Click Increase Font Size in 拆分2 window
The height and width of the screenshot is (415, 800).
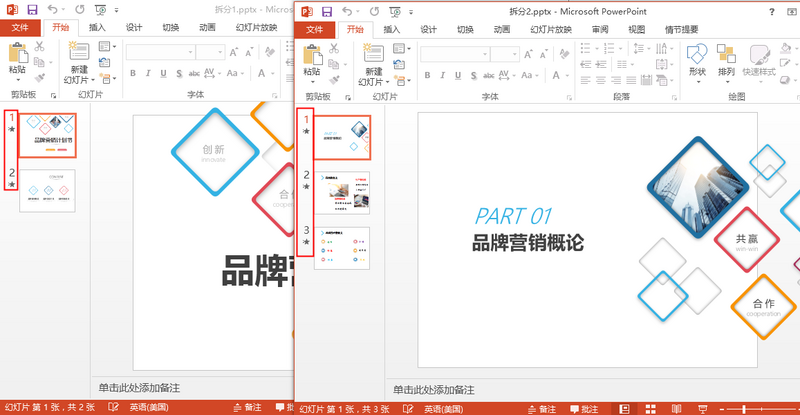[x=528, y=54]
